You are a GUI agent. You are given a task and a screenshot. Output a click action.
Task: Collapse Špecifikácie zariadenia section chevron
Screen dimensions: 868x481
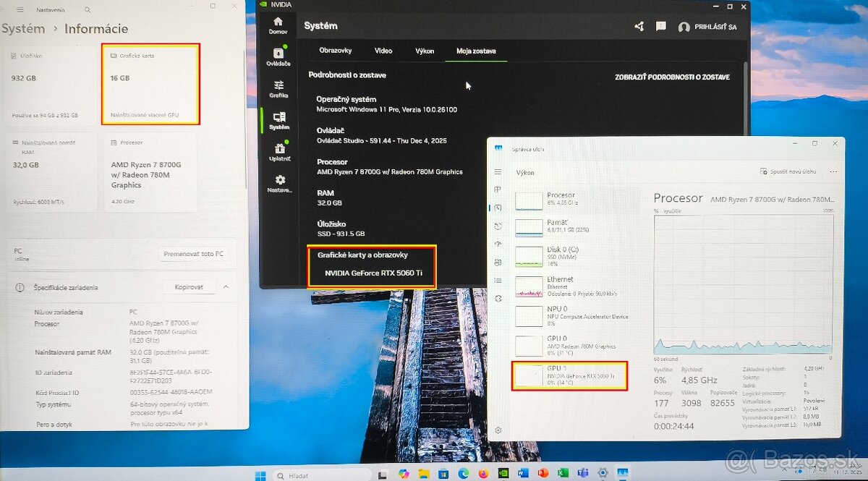[226, 287]
